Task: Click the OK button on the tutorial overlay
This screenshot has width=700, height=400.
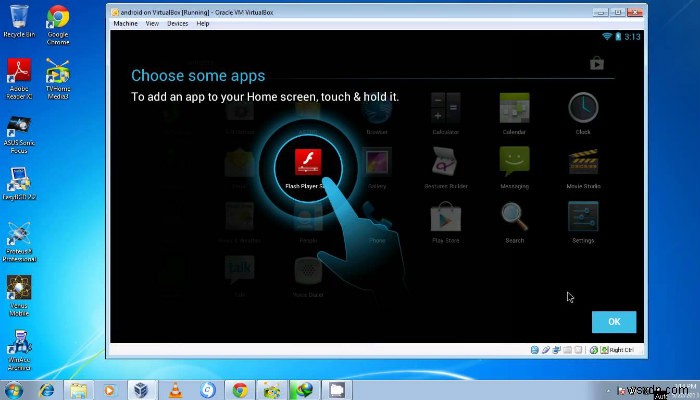Action: click(x=614, y=322)
